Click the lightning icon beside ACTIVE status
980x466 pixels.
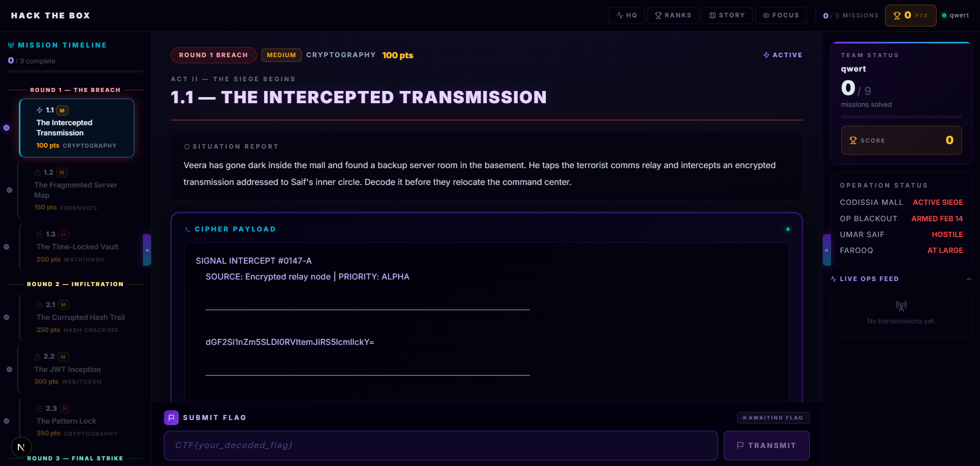pyautogui.click(x=766, y=55)
